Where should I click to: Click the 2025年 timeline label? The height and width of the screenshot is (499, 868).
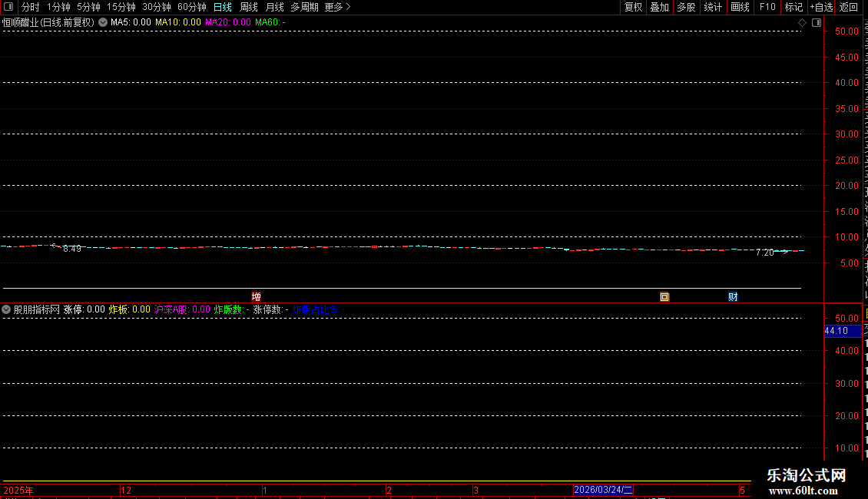tap(18, 490)
